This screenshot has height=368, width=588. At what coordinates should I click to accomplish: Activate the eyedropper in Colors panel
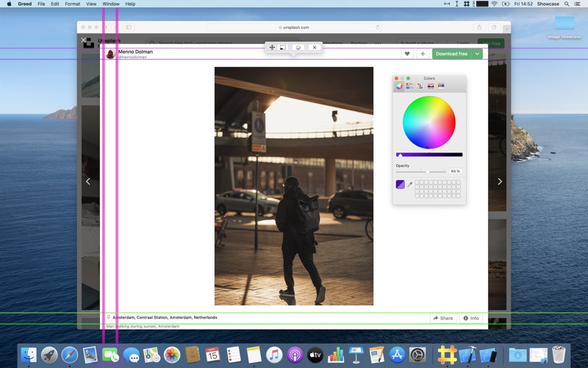point(410,185)
